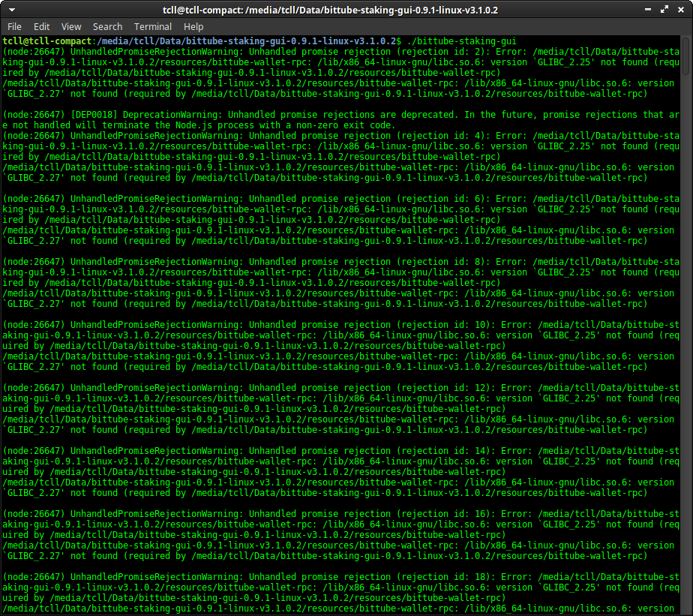Click the text 'rejection id: 4'

coord(440,136)
